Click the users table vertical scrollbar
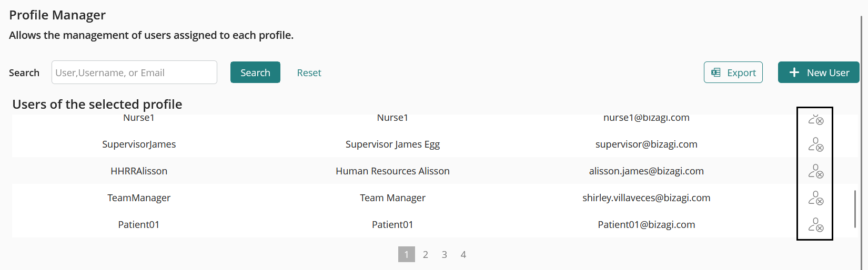 coord(855,209)
